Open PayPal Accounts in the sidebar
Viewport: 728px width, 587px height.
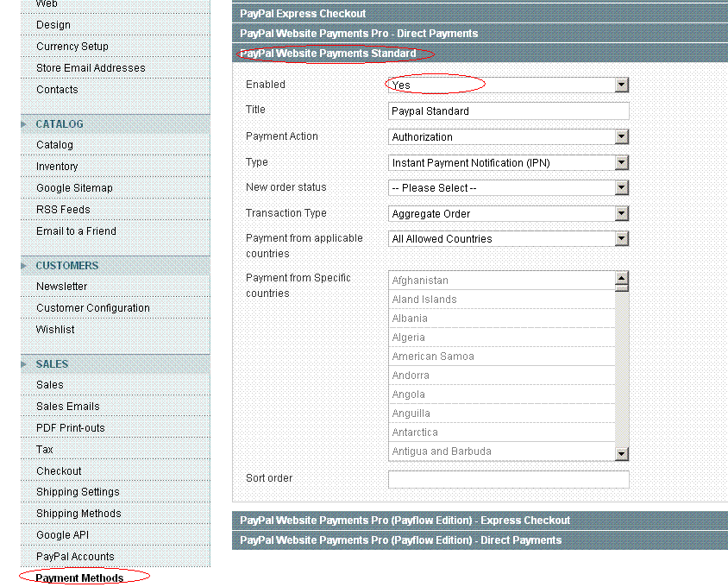point(75,556)
